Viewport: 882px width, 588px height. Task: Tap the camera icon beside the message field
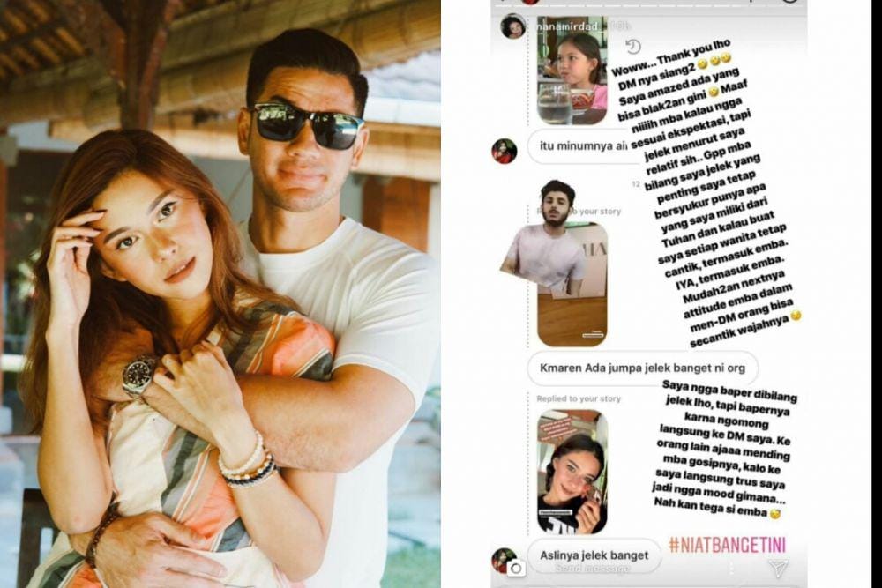[x=516, y=569]
